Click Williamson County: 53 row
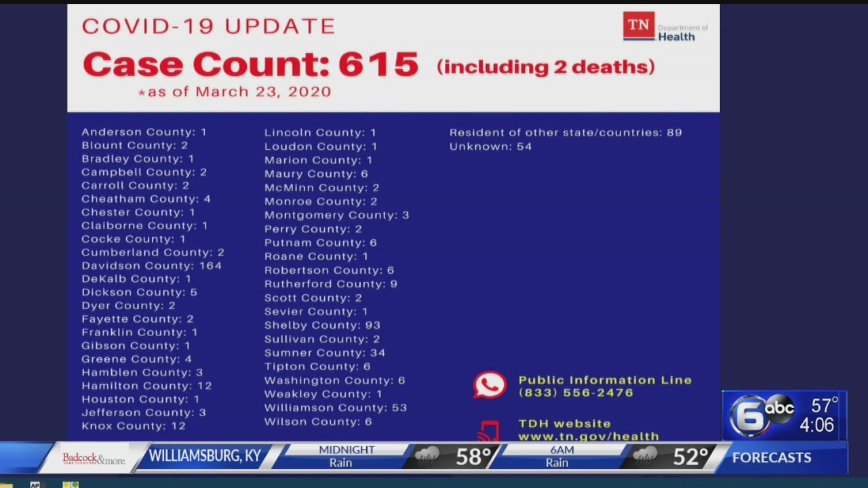This screenshot has width=868, height=488. pyautogui.click(x=336, y=408)
